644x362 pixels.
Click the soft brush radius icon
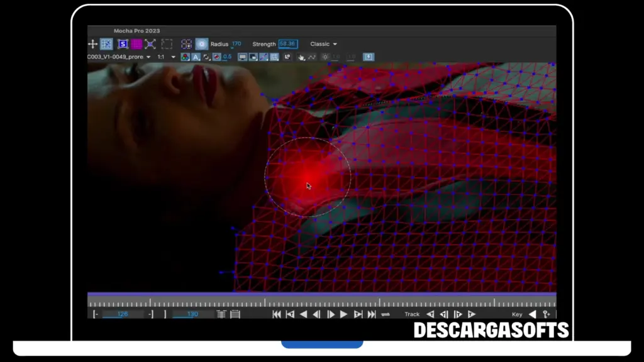coord(201,44)
